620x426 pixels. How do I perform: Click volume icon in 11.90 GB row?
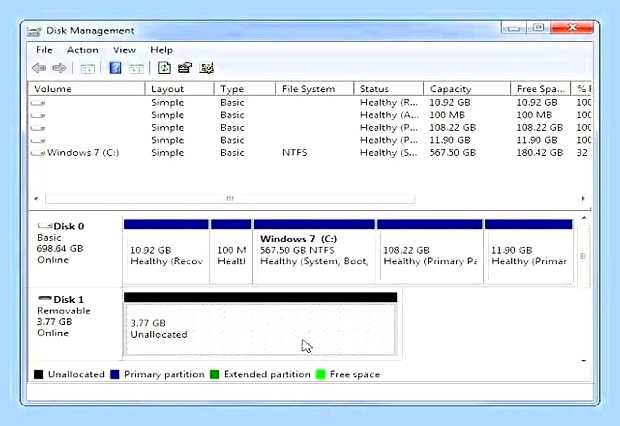[38, 140]
